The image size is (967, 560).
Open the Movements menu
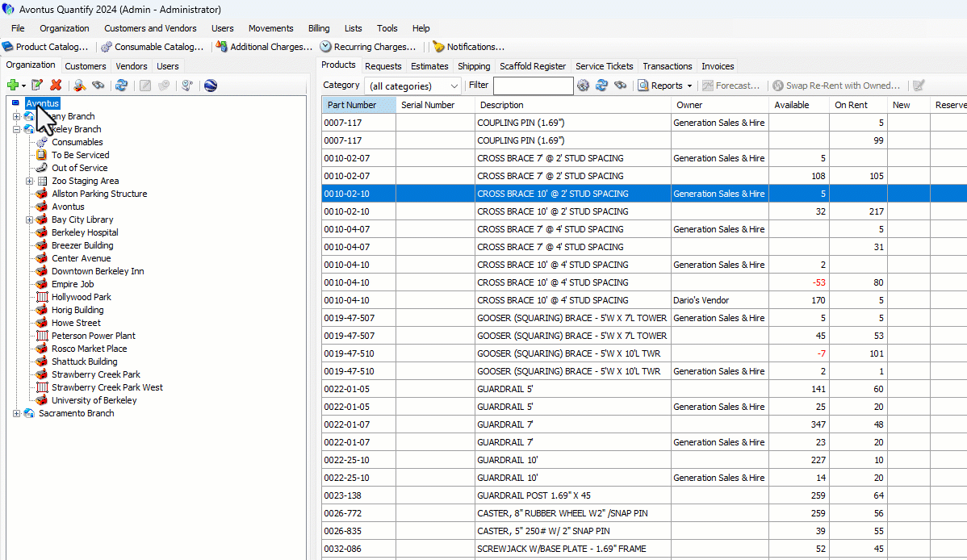[x=271, y=28]
